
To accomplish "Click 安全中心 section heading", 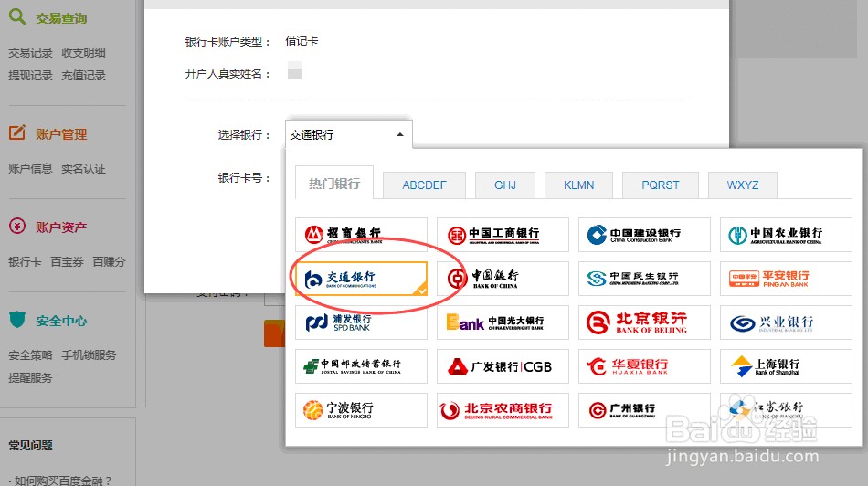I will [x=61, y=321].
